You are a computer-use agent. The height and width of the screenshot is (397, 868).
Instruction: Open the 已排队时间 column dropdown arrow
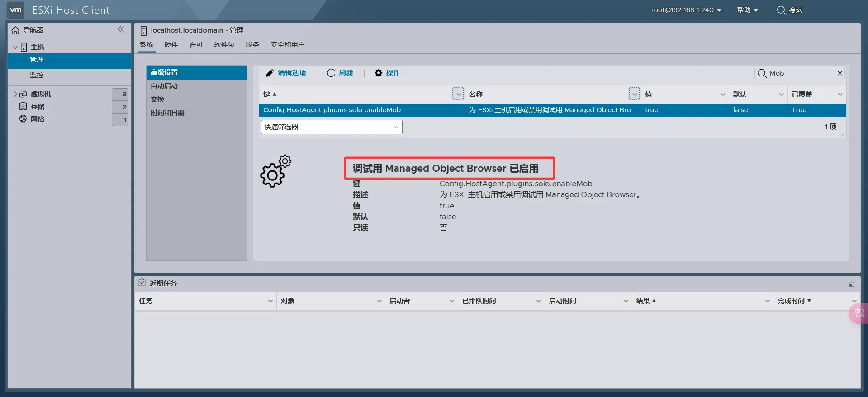[538, 301]
